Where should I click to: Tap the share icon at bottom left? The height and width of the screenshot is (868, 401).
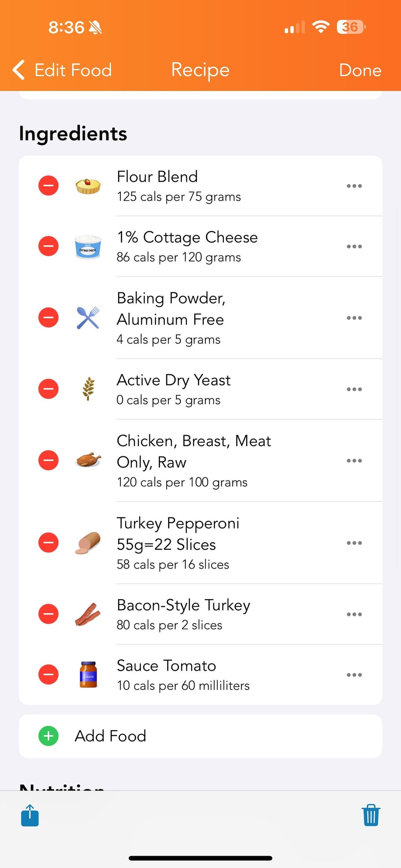pyautogui.click(x=30, y=815)
